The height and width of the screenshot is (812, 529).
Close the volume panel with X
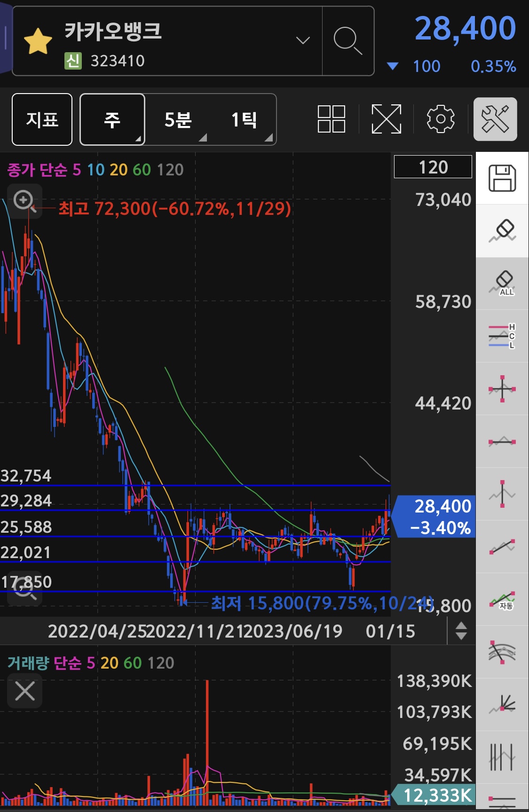pyautogui.click(x=24, y=691)
